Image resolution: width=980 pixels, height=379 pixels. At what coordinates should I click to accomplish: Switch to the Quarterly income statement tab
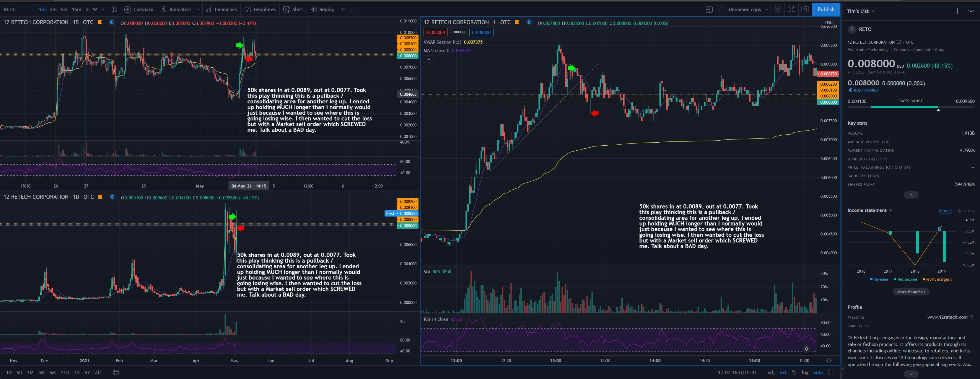pyautogui.click(x=966, y=210)
